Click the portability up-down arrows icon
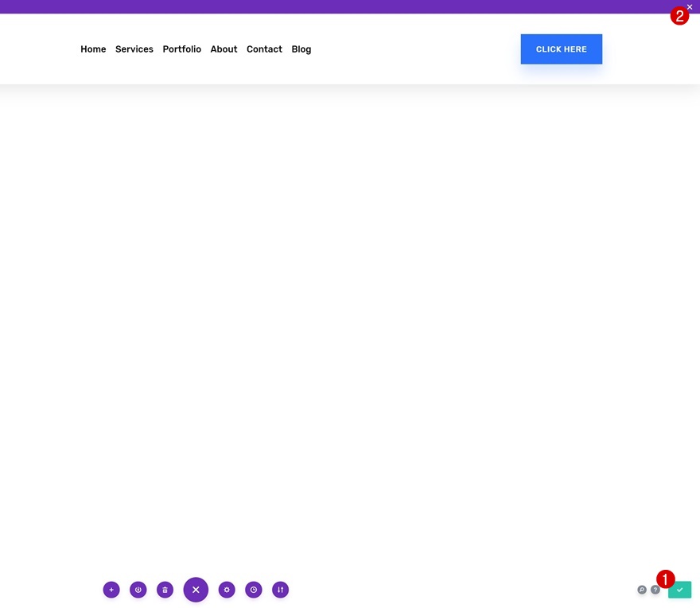This screenshot has height=608, width=700. 280,590
